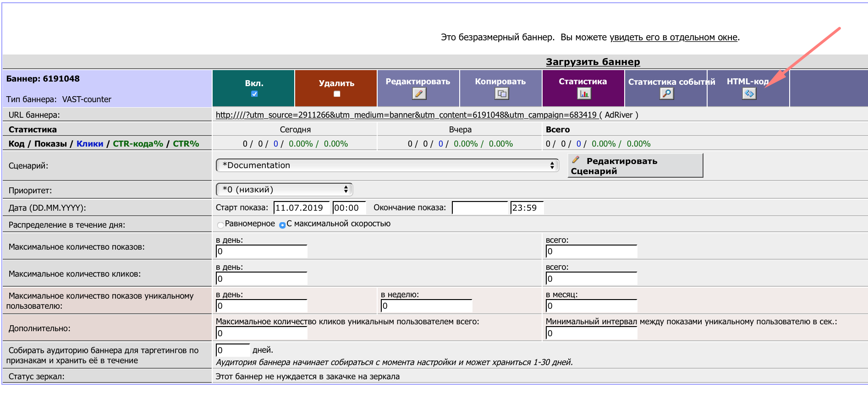This screenshot has height=393, width=868.
Task: Click the audience дней input field
Action: (233, 350)
